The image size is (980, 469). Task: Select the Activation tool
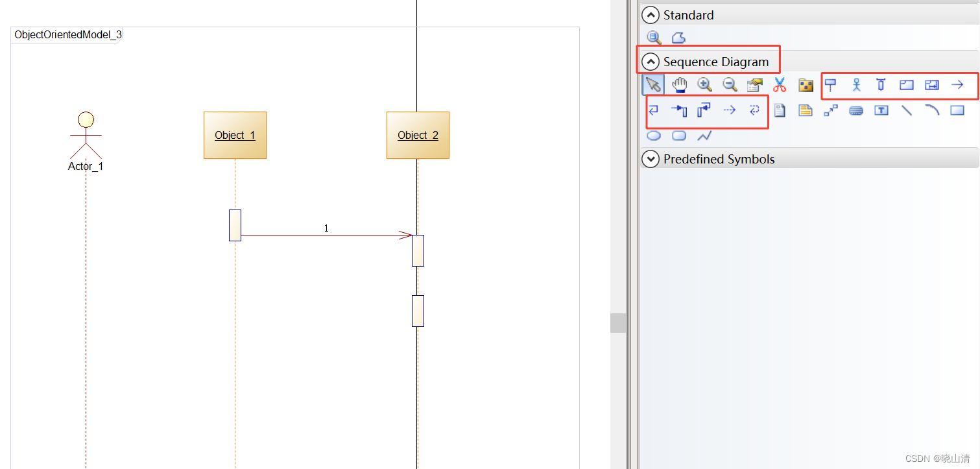(x=881, y=84)
